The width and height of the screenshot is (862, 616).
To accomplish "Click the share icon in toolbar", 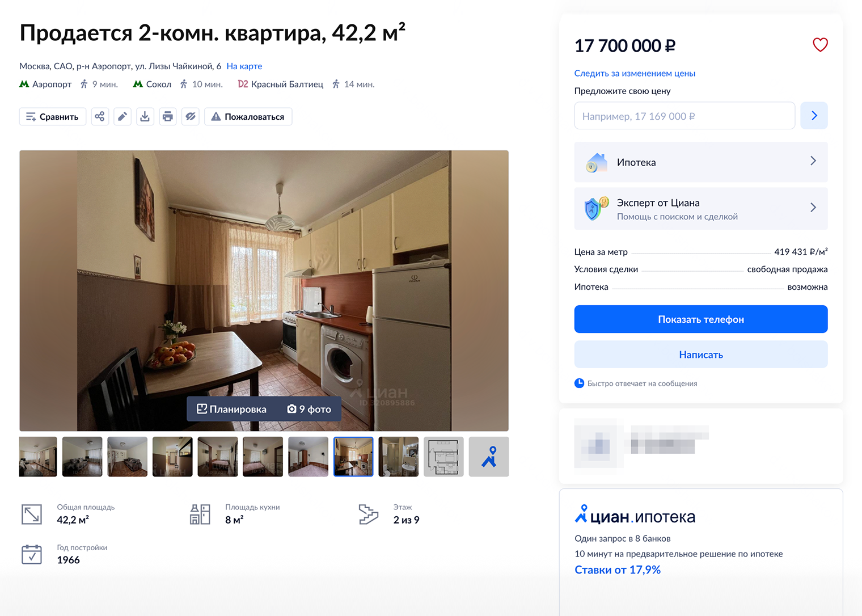I will pyautogui.click(x=100, y=116).
